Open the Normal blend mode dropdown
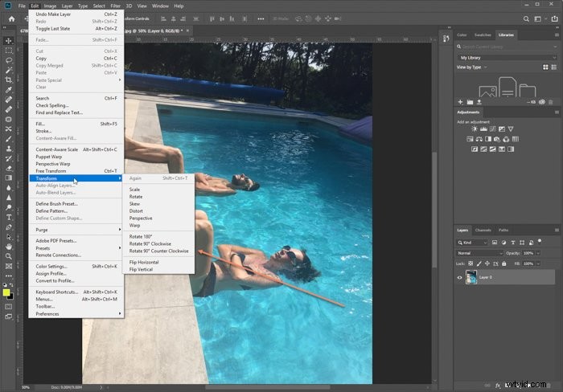The height and width of the screenshot is (392, 563). (x=479, y=253)
